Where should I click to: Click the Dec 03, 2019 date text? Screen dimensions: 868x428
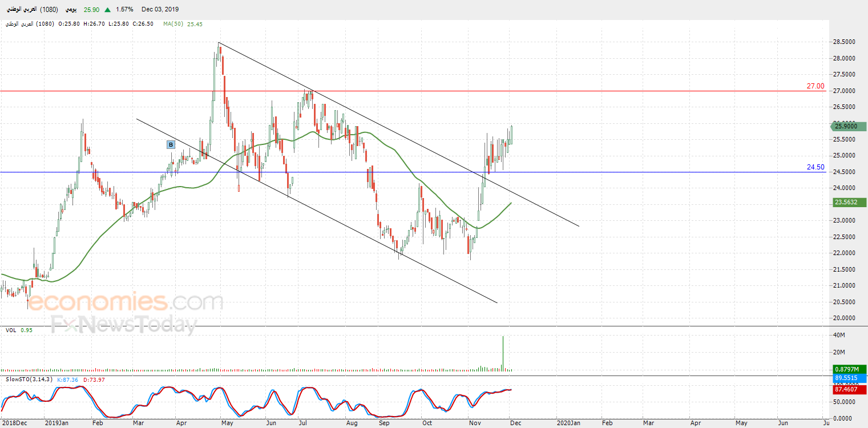pyautogui.click(x=160, y=10)
